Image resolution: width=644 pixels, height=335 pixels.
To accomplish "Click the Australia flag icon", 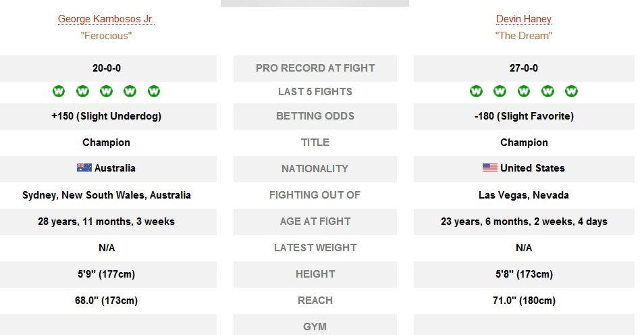I will [84, 167].
